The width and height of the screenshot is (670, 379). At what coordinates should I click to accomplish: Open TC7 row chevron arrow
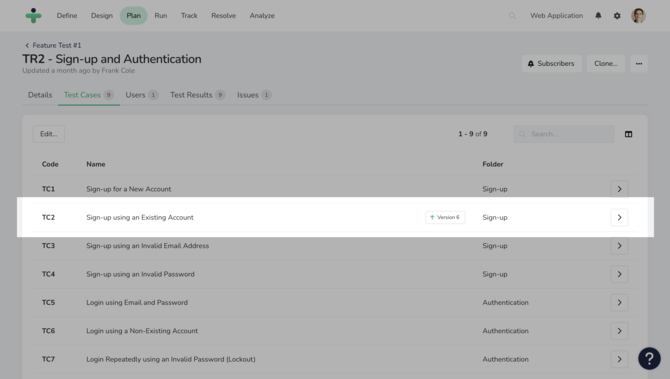pyautogui.click(x=619, y=359)
